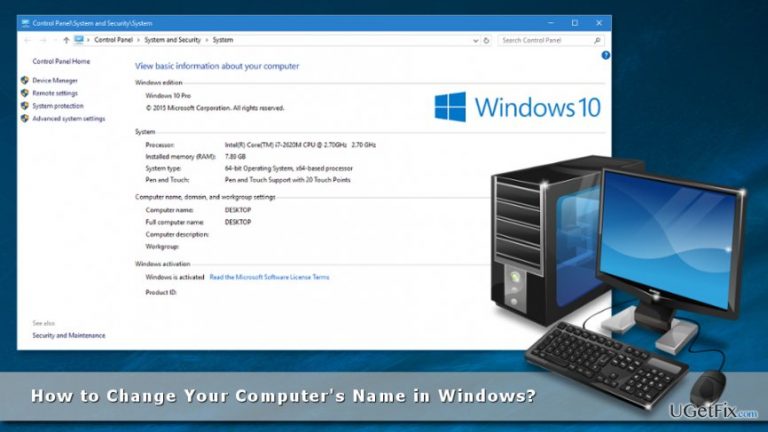Image resolution: width=768 pixels, height=432 pixels.
Task: Click the Full computer name value DESKTOP
Action: click(x=238, y=222)
